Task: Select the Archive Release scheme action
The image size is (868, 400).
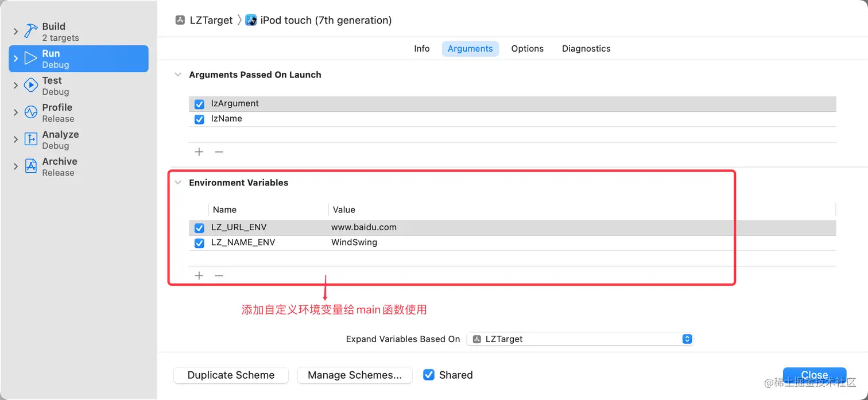Action: click(79, 166)
